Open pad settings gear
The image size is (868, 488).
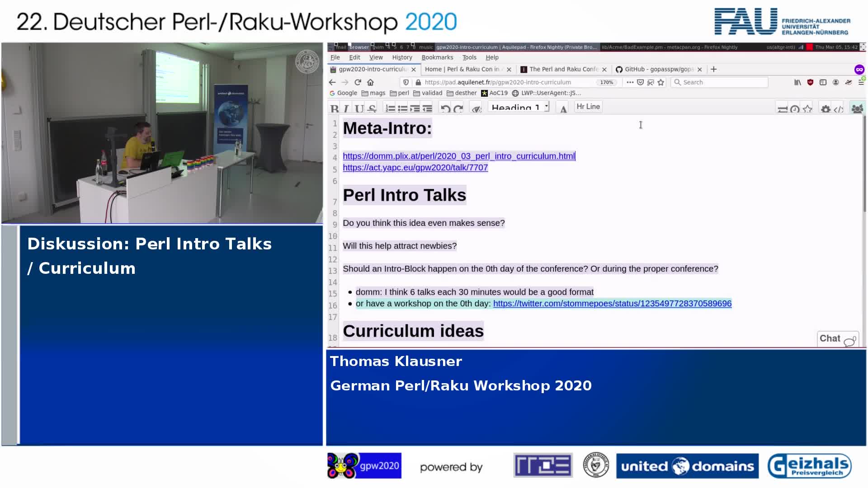826,108
